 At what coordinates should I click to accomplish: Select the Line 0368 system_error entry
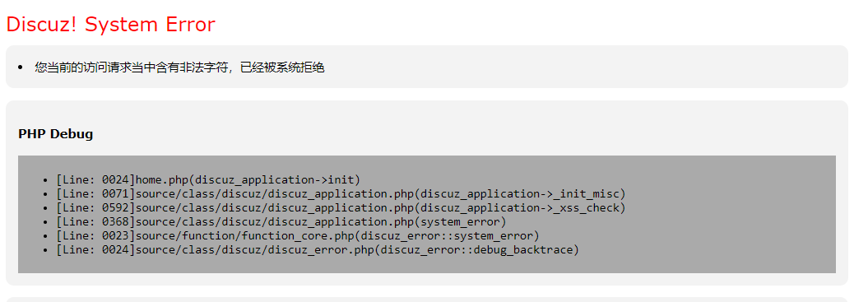[x=281, y=221]
